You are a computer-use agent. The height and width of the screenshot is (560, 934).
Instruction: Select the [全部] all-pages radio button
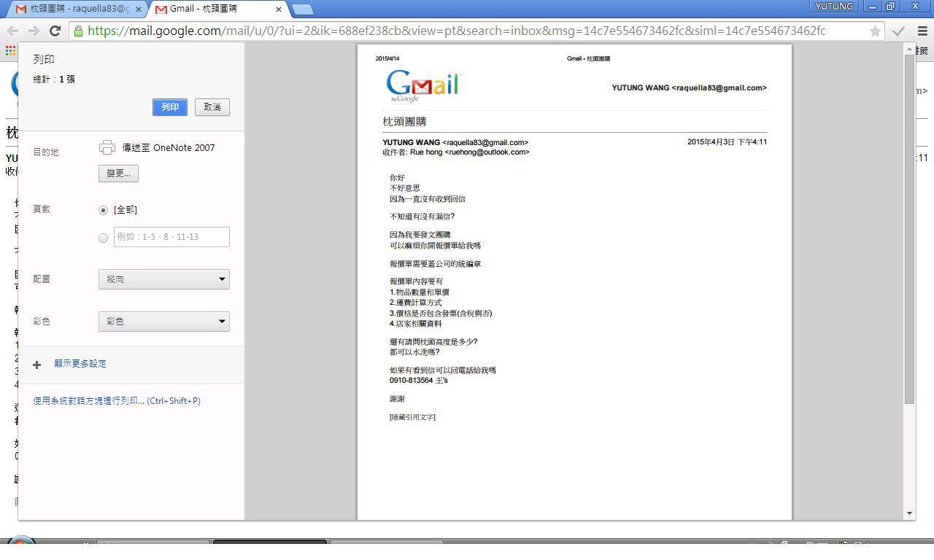click(103, 210)
